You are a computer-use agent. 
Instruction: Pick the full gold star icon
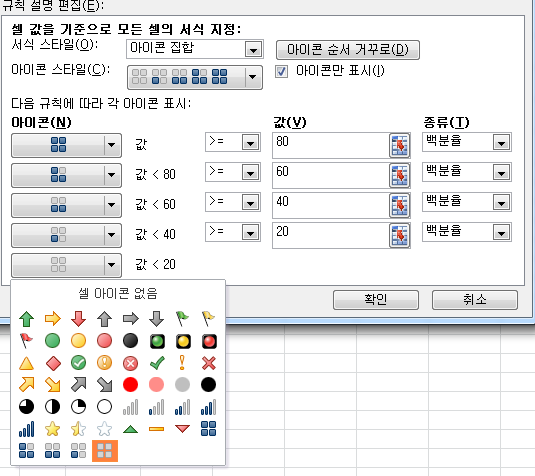coord(53,429)
